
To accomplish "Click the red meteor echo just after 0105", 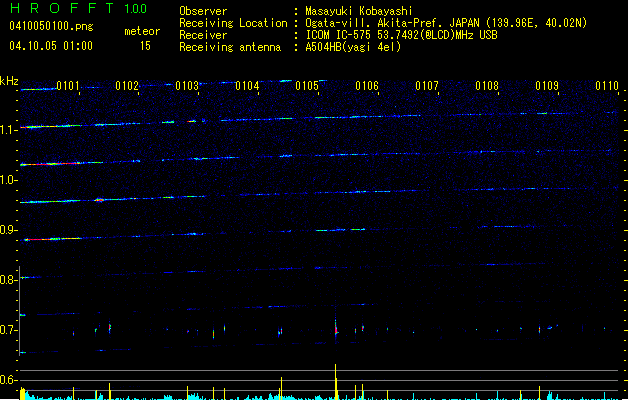I will 336,328.
